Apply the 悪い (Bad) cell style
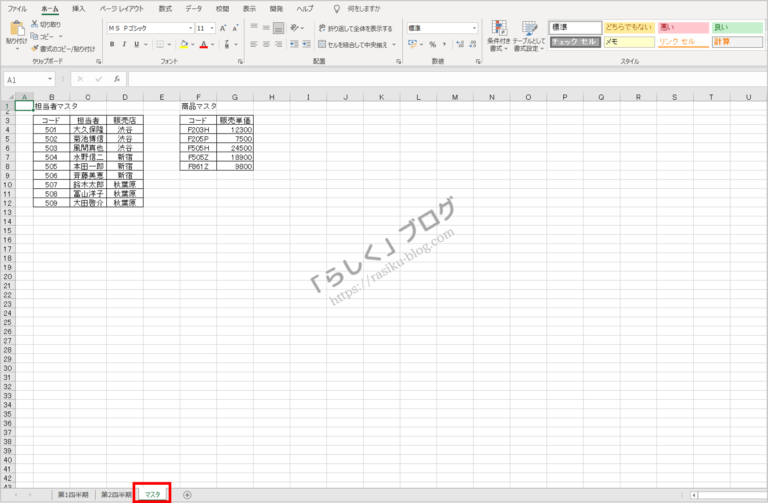768x503 pixels. [x=683, y=27]
